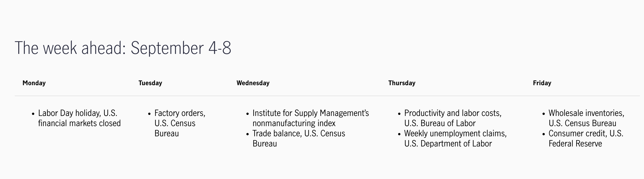Screen dimensions: 644x179
Task: Click the Weekly unemployment claims entry
Action: pos(455,138)
